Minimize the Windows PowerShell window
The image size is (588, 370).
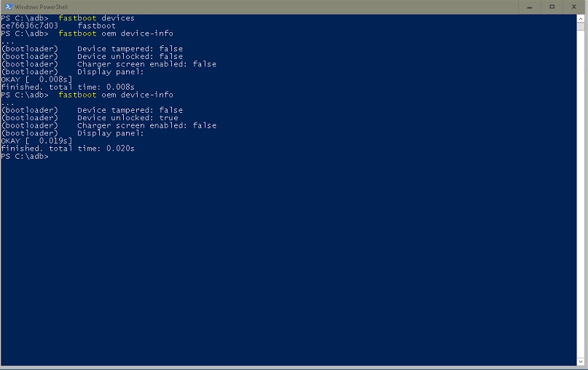coord(528,7)
